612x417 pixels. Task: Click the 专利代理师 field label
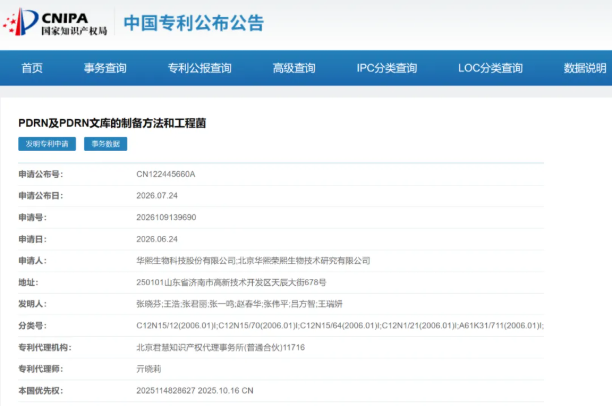[x=41, y=369]
